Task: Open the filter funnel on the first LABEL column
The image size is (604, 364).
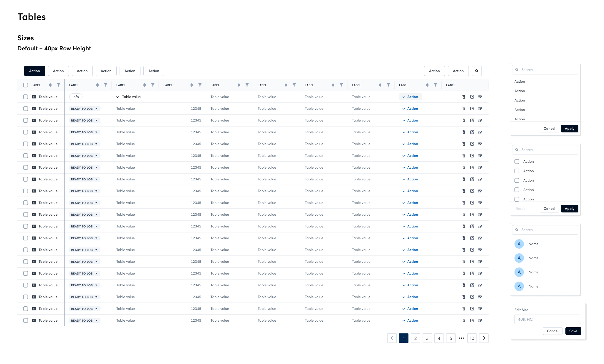Action: 59,85
